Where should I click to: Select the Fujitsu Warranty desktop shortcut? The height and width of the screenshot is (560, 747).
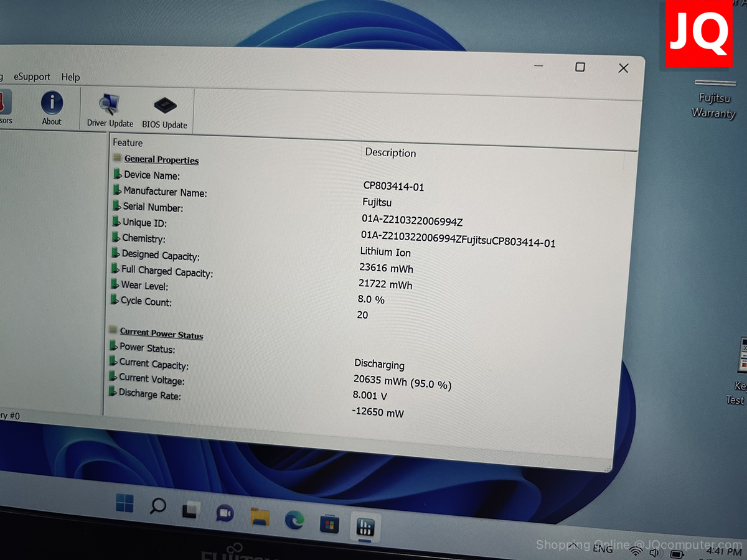[x=713, y=98]
